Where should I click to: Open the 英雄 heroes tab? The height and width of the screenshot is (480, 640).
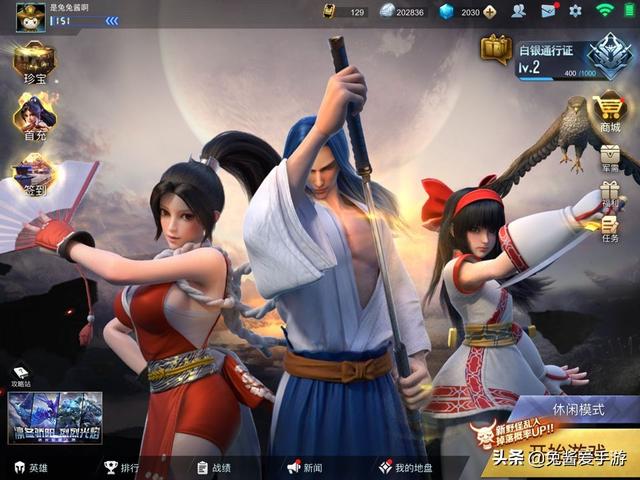(x=31, y=468)
